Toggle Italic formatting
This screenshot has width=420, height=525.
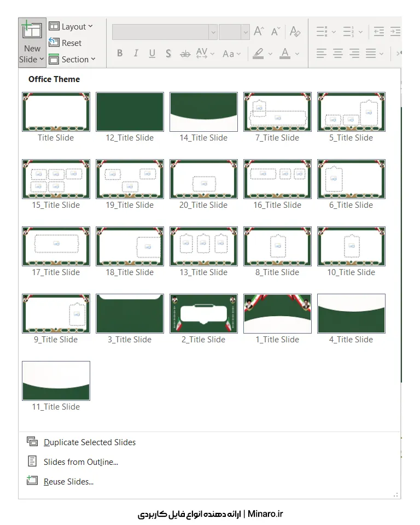(x=136, y=53)
